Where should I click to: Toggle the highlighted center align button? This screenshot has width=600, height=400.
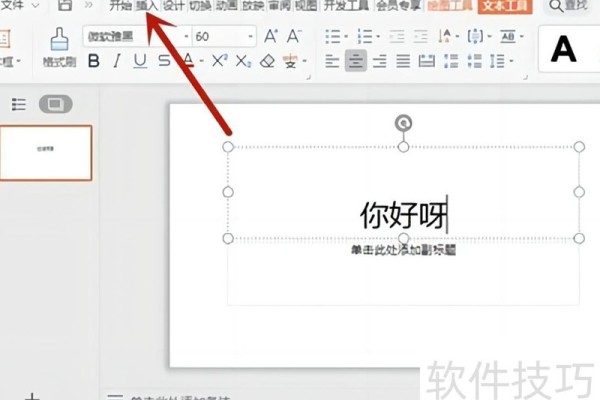[356, 61]
